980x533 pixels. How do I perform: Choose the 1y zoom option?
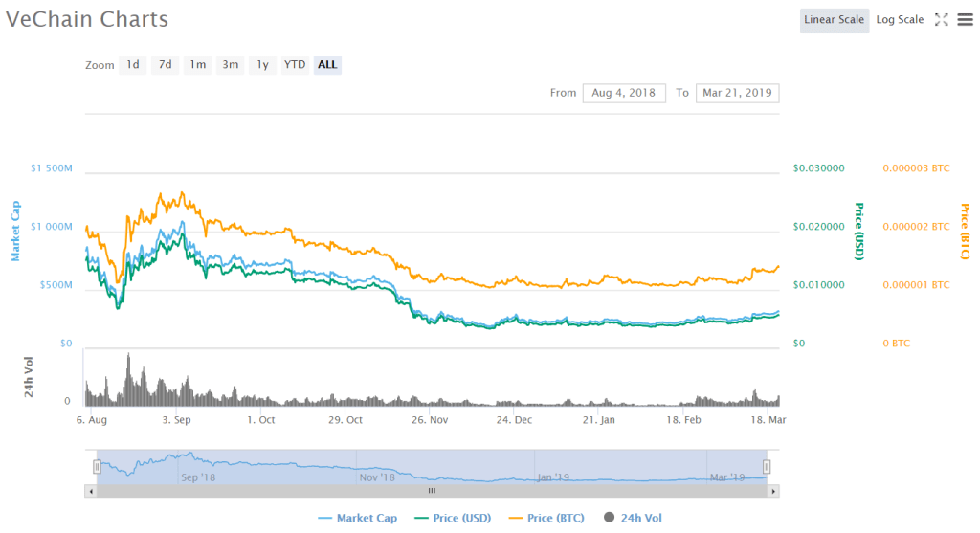point(262,65)
